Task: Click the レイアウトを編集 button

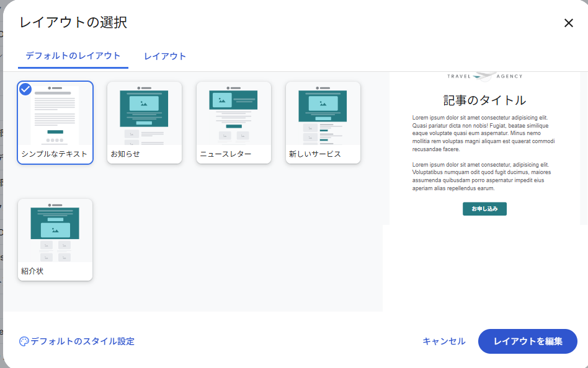Action: coord(527,341)
